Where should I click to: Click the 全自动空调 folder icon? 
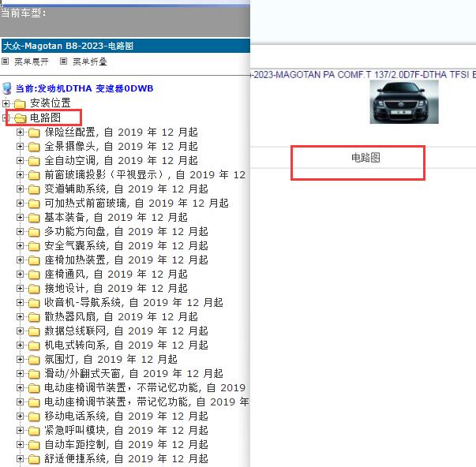34,161
